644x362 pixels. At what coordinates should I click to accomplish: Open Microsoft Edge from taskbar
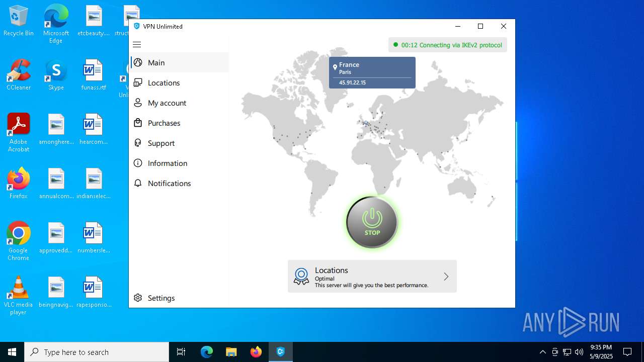(x=207, y=352)
